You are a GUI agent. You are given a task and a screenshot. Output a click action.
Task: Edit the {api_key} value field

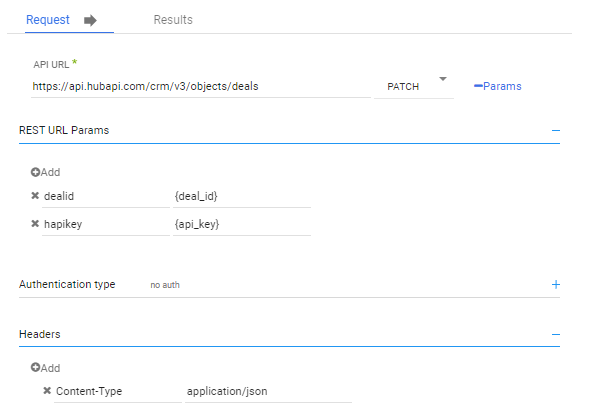[x=242, y=225]
